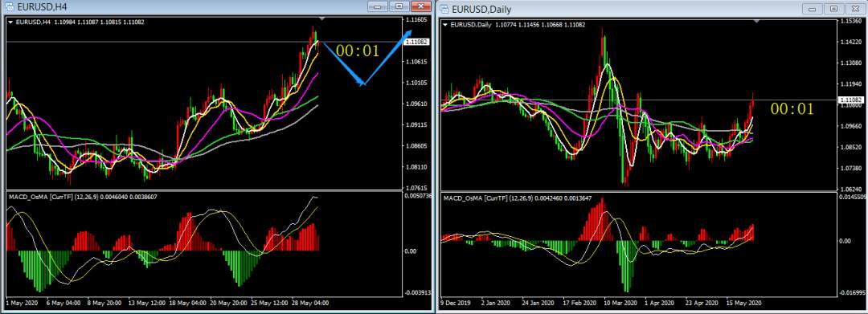Close the EURUSD,H4 chart window
This screenshot has height=314, width=868.
coord(420,6)
